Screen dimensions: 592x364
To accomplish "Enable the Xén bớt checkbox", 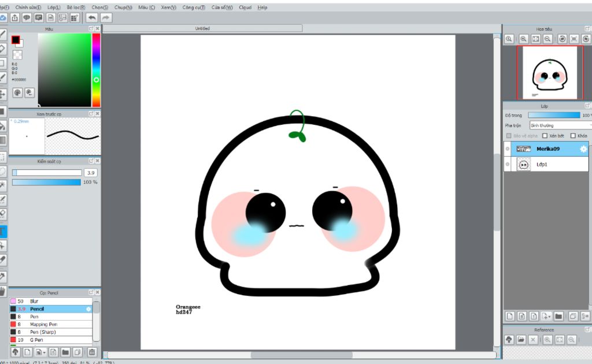I will click(x=545, y=136).
